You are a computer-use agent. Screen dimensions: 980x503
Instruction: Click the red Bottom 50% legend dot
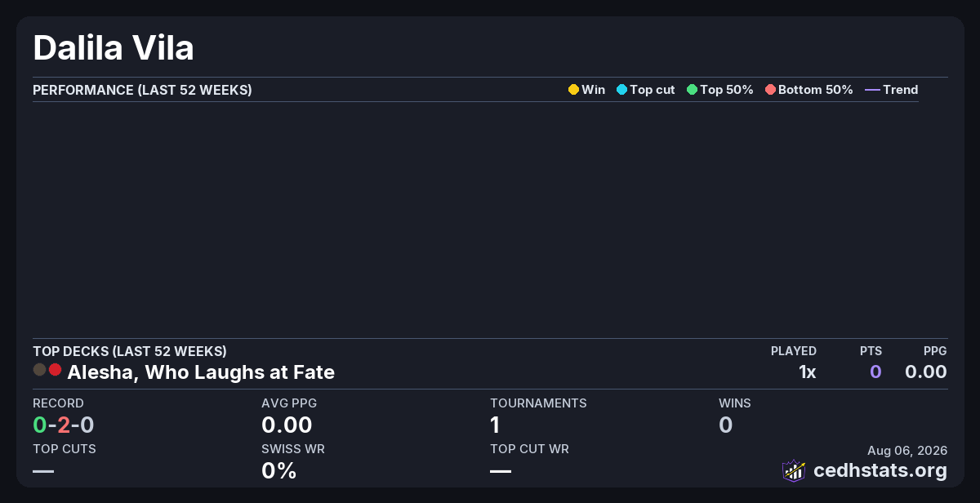coord(770,90)
